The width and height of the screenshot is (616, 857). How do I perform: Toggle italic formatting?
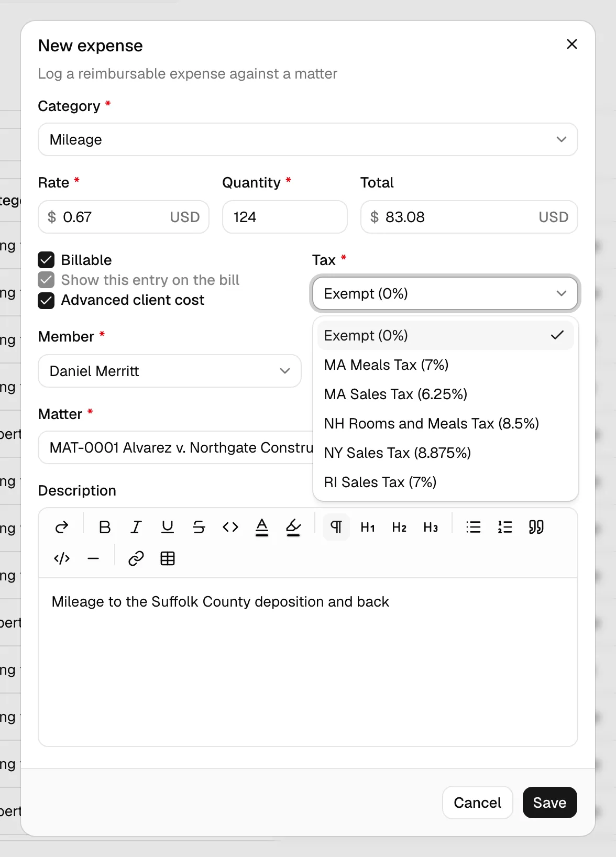(x=136, y=527)
